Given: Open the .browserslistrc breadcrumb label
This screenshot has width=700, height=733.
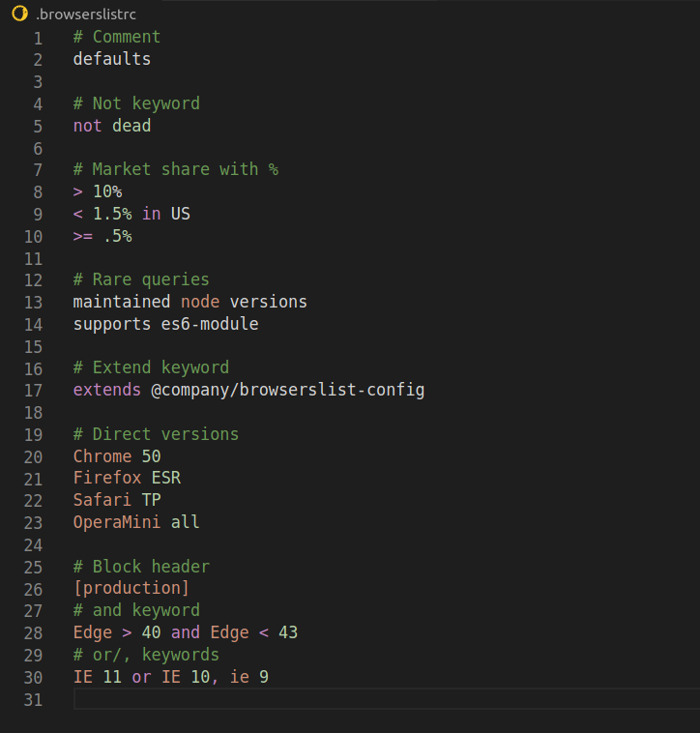Looking at the screenshot, I should tap(86, 15).
